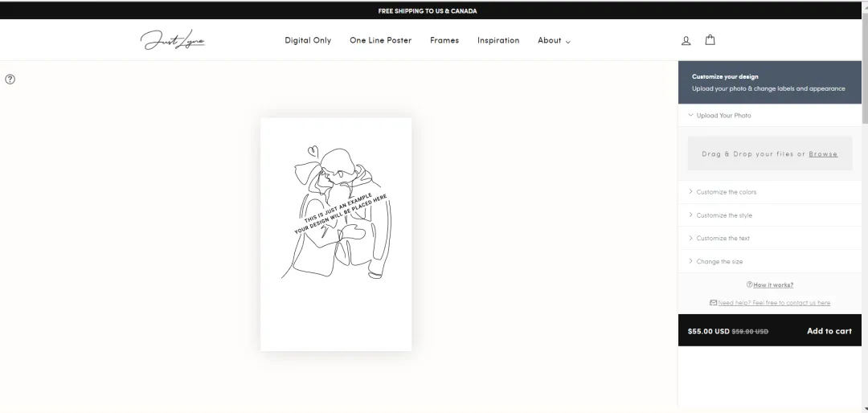Click the Just Lyne logo
Screen dimensions: 868x413
173,40
